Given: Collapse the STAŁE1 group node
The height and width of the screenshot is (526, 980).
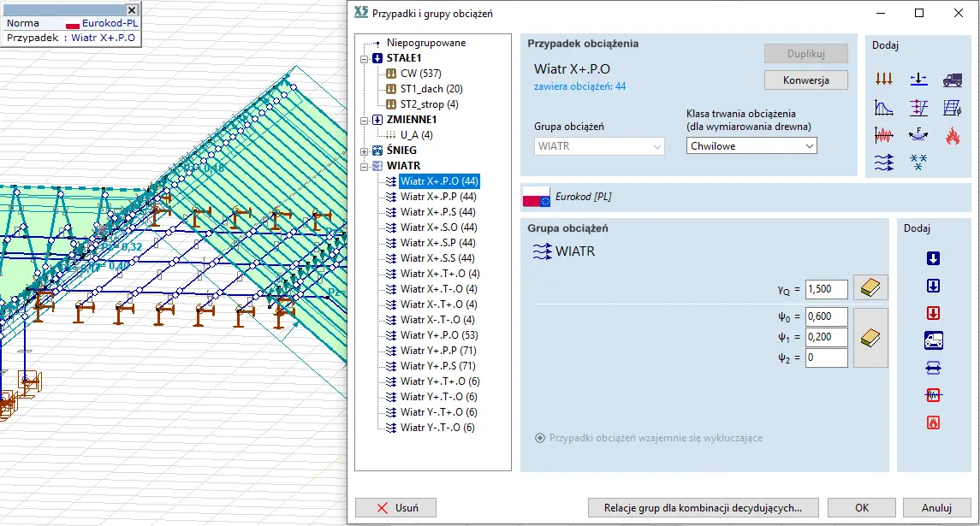Looking at the screenshot, I should [x=365, y=58].
